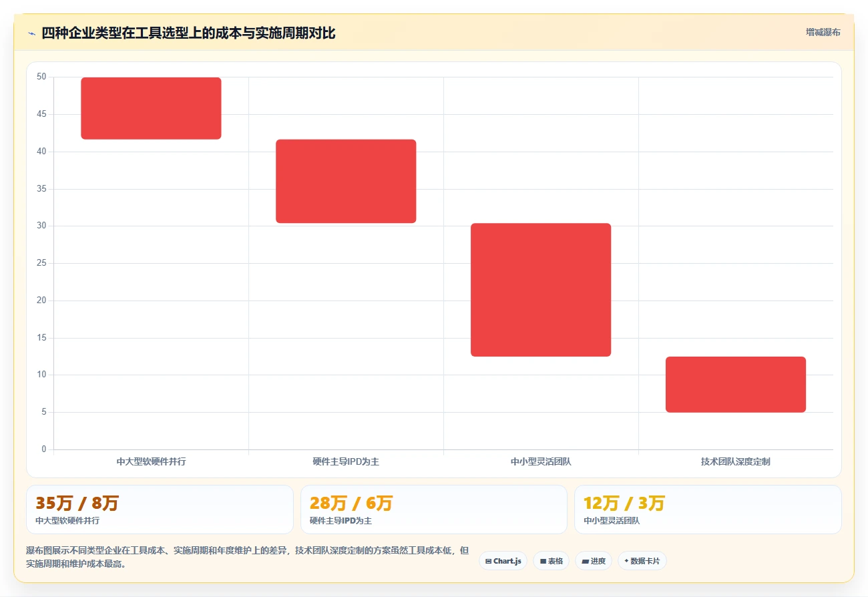Click the 进度 tag chip
Viewport: 868px width, 597px height.
pos(593,561)
